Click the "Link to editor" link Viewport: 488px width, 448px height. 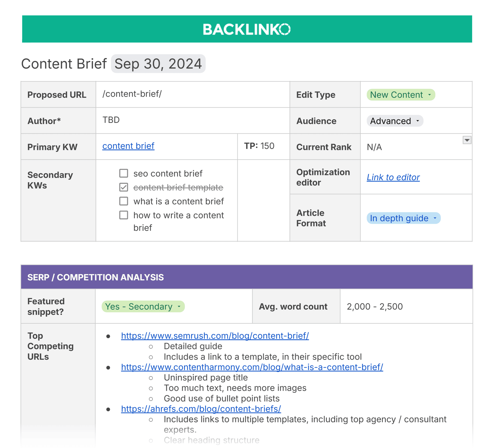(x=393, y=177)
